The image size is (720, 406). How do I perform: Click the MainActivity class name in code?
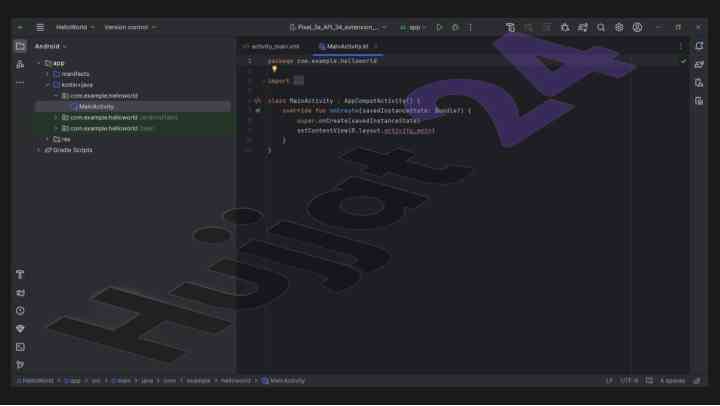pyautogui.click(x=311, y=101)
